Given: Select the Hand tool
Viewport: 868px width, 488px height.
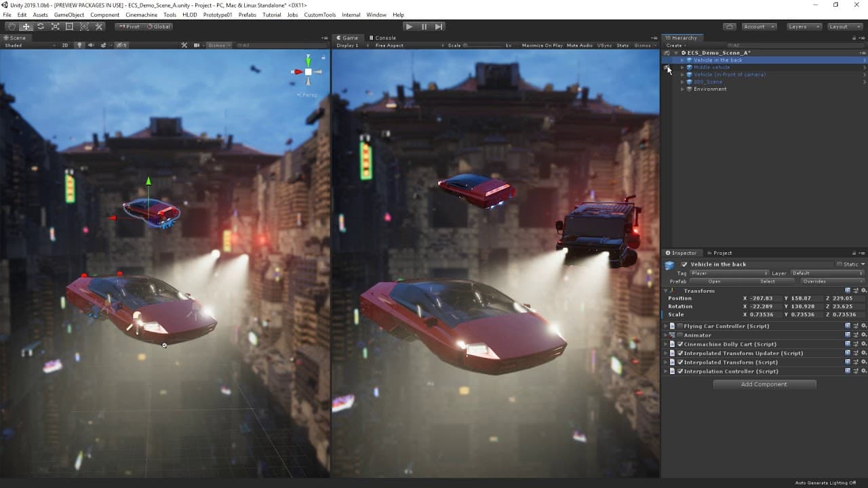Looking at the screenshot, I should [x=12, y=26].
